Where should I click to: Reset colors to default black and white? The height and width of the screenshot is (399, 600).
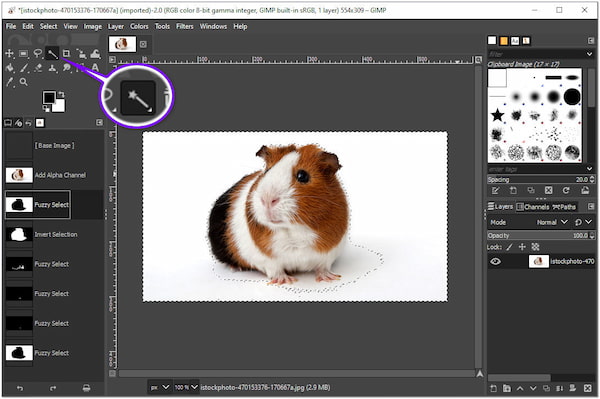[46, 109]
